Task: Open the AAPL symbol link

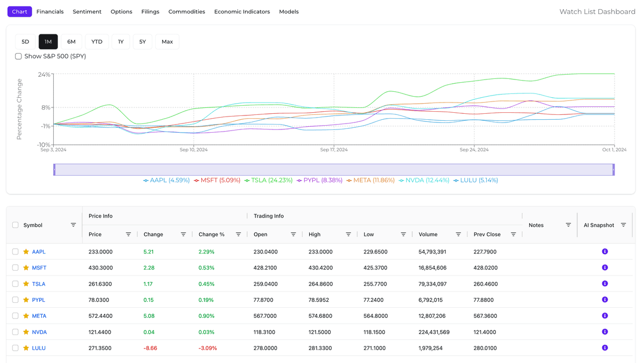Action: (x=39, y=251)
